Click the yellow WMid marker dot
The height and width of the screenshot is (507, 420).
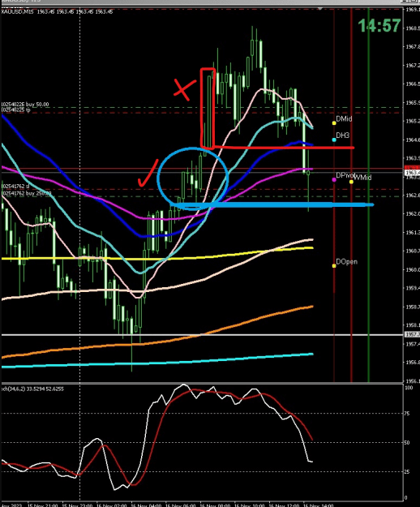[351, 182]
